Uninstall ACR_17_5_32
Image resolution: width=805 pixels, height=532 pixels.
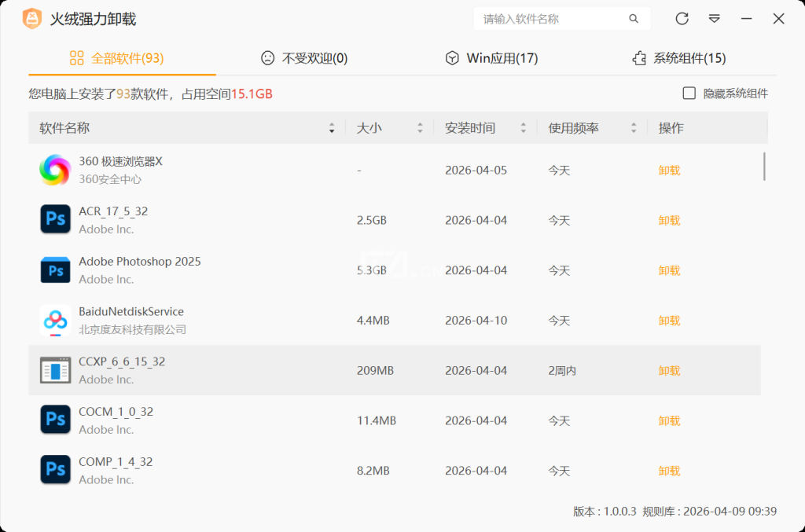[x=670, y=221]
